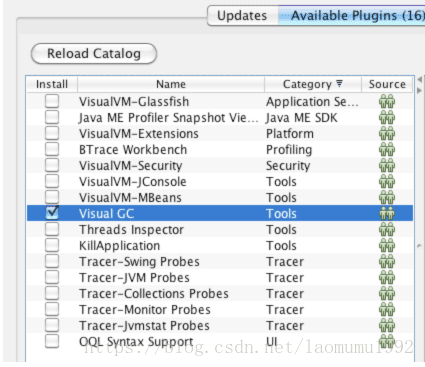Select the VisualVM-JConsole plugin name
This screenshot has height=367, width=425.
coord(133,181)
